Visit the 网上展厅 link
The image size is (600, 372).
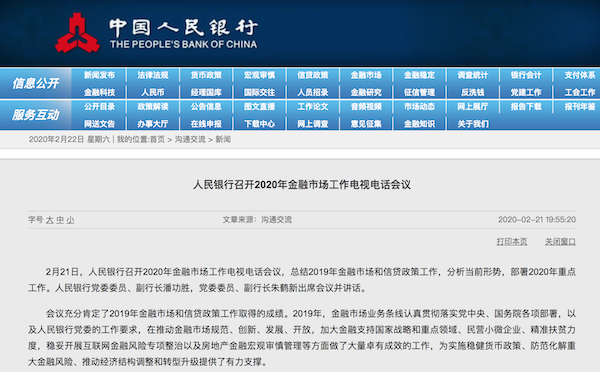473,107
